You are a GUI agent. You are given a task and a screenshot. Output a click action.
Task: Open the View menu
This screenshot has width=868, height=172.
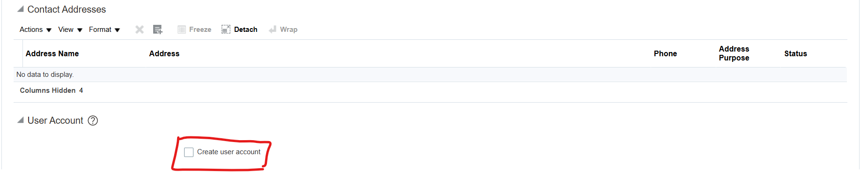click(x=70, y=30)
